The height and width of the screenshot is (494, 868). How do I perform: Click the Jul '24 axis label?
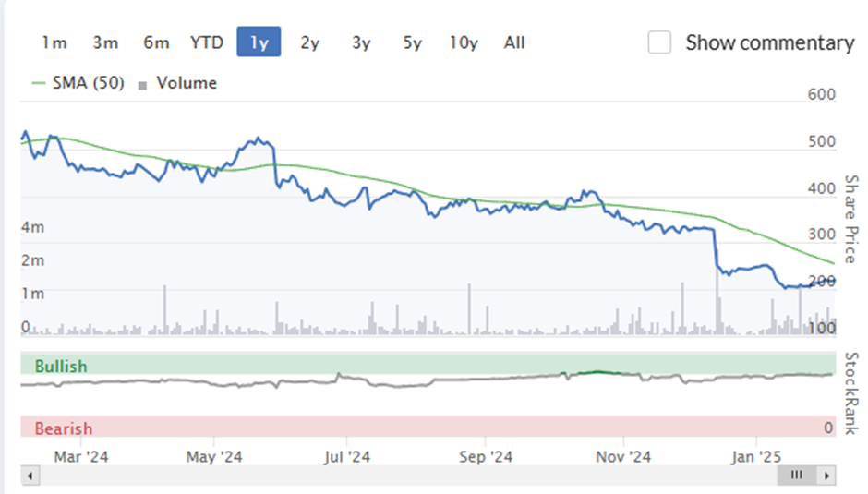pos(346,457)
